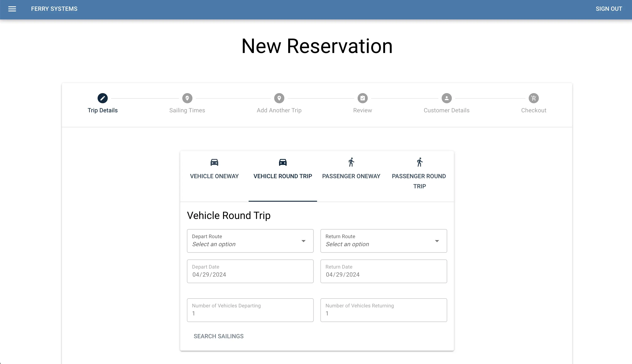Viewport: 632px width, 364px height.
Task: Expand the Depart Route dropdown
Action: 250,241
